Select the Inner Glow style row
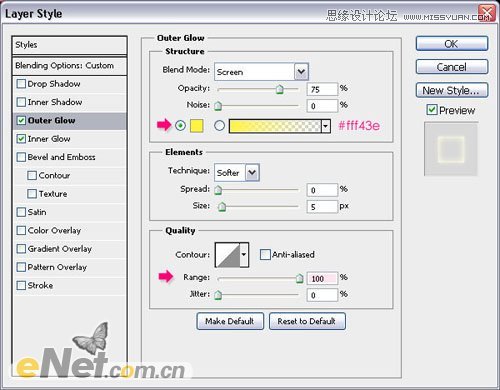This screenshot has height=390, width=500. click(x=69, y=139)
